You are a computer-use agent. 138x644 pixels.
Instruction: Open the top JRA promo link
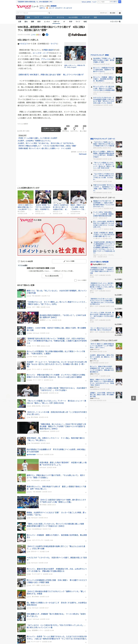tap(35, 2)
